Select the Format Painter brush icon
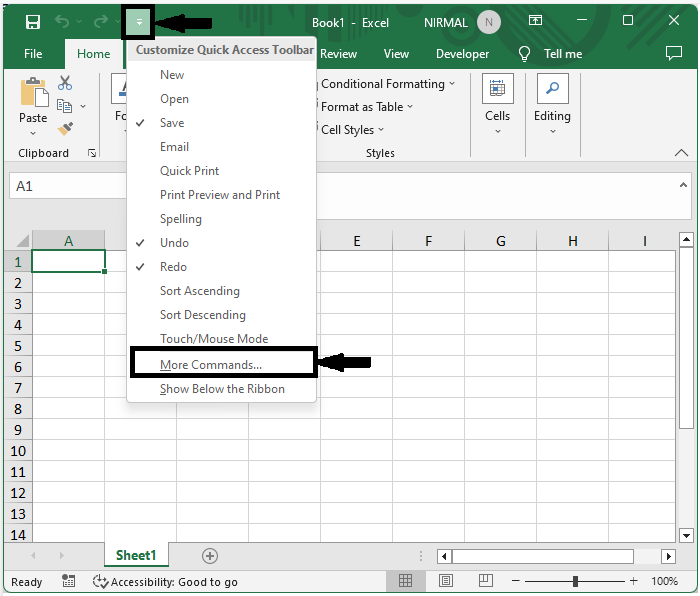This screenshot has width=700, height=596. tap(65, 129)
